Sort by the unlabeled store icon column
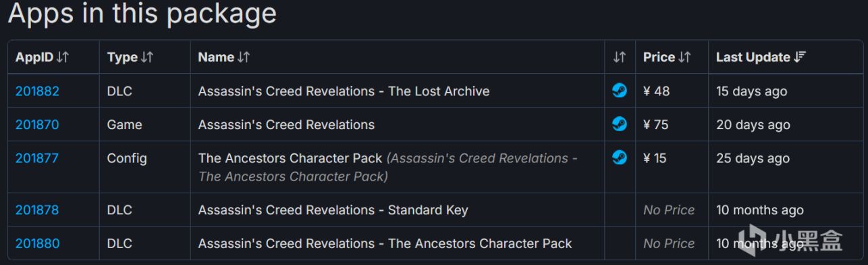This screenshot has height=265, width=868. click(x=620, y=57)
